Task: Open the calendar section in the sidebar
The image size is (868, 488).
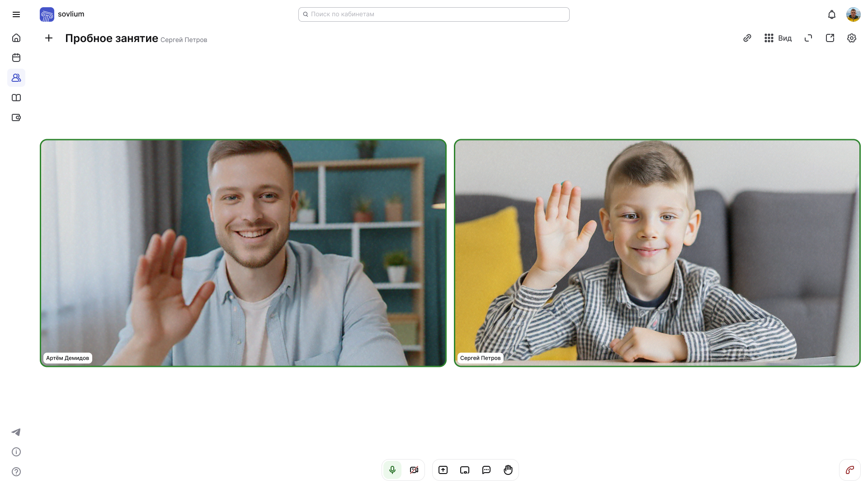Action: pos(16,58)
